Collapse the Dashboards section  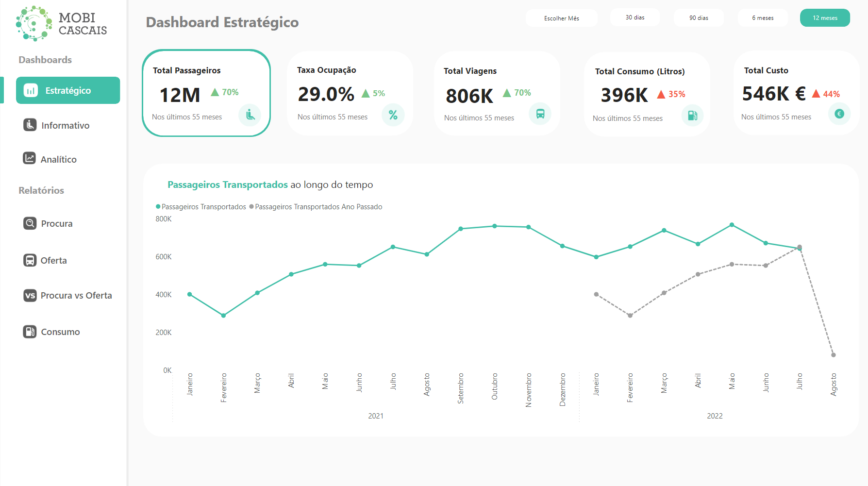[x=45, y=59]
